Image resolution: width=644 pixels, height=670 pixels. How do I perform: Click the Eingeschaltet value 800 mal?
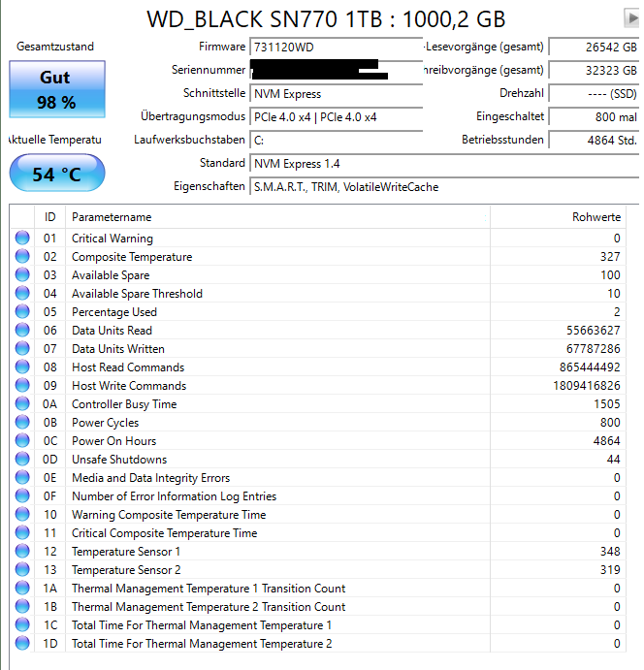point(594,117)
